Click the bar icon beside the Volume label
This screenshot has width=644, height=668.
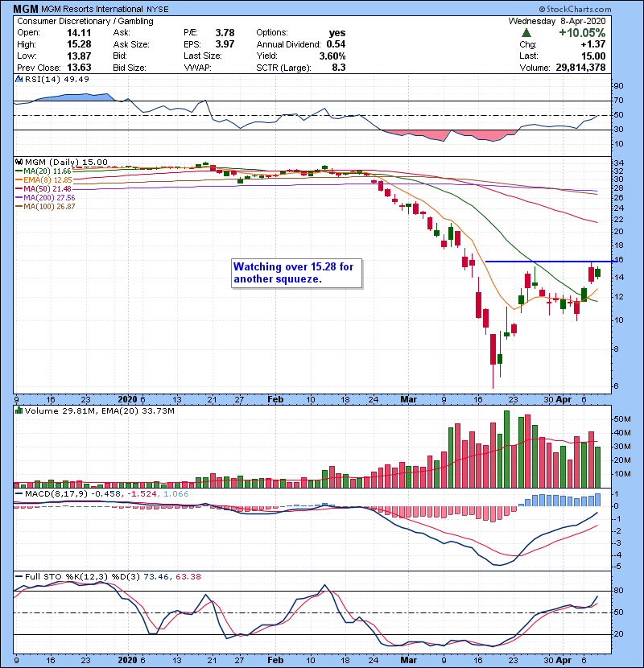(19, 411)
